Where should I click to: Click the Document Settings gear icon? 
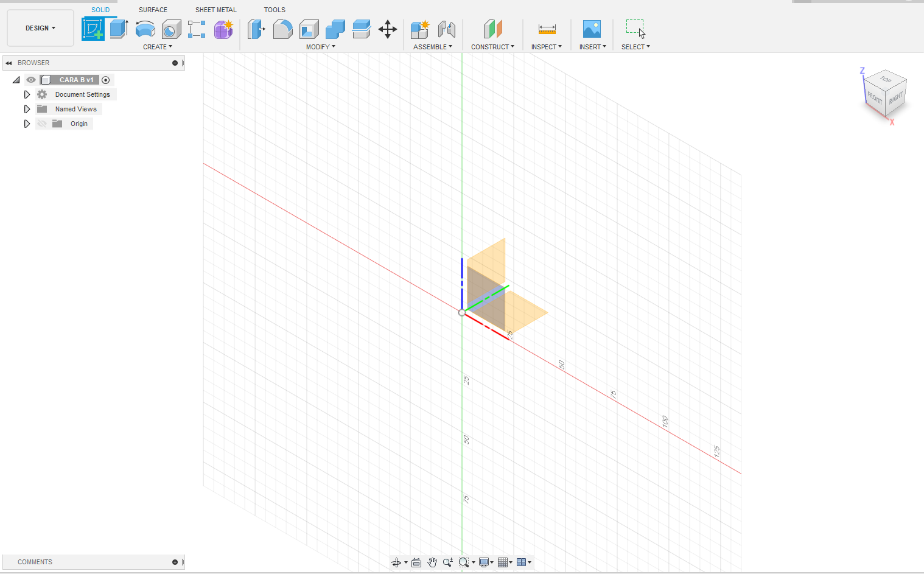(x=42, y=94)
